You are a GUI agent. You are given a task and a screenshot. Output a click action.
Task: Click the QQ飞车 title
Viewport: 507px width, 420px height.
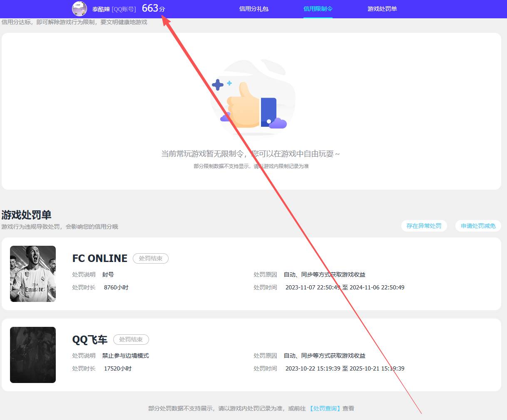click(89, 340)
